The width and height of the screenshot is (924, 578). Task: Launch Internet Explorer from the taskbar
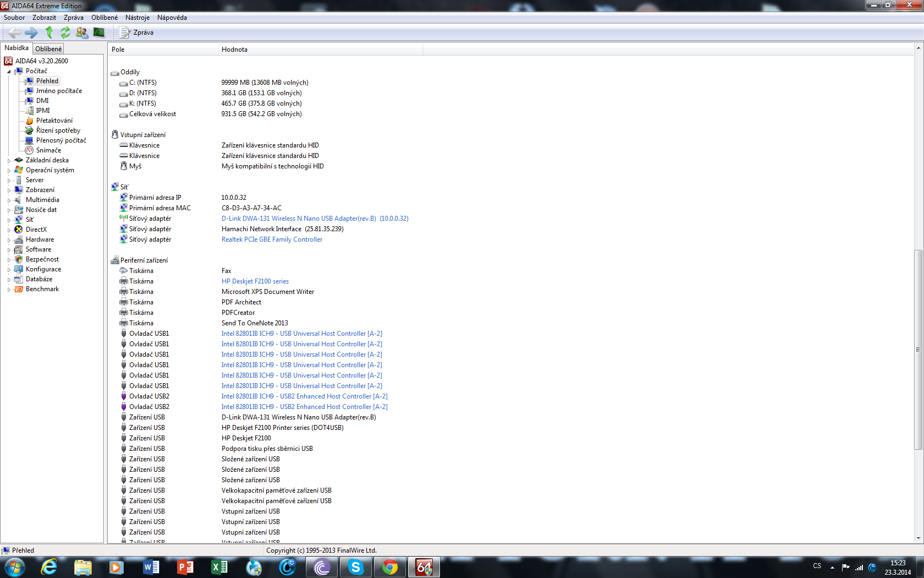tap(49, 567)
